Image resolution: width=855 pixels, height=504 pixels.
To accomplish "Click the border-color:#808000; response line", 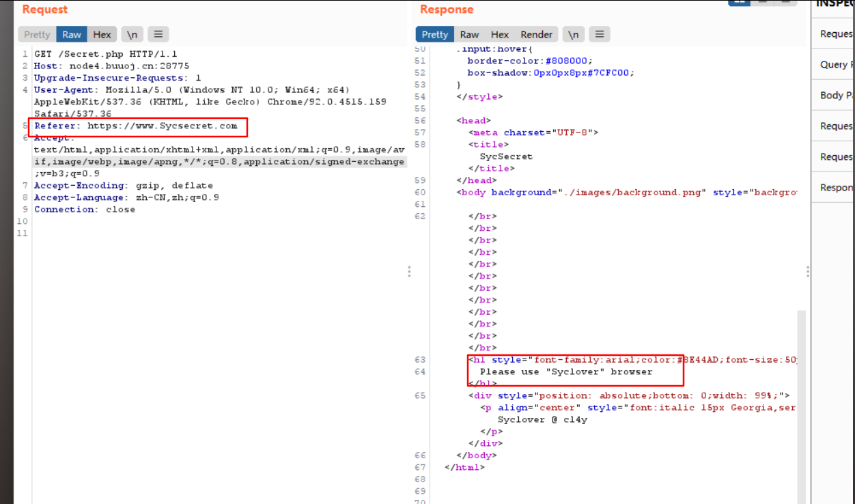I will (x=530, y=61).
